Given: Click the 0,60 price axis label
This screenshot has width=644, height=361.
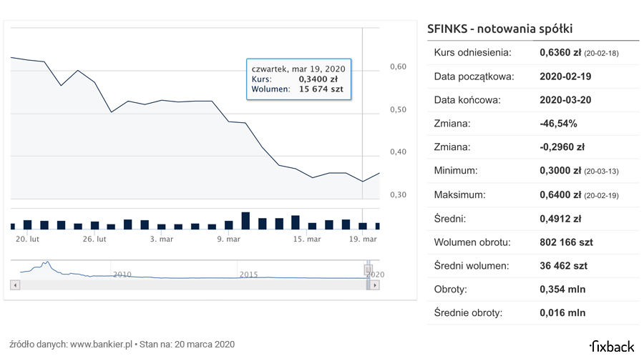Looking at the screenshot, I should (398, 66).
